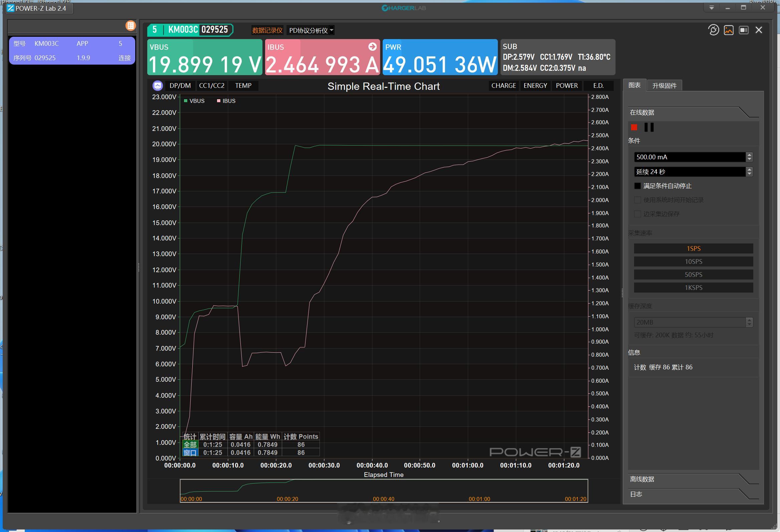Stop recording with the red square
780x532 pixels.
coord(634,127)
